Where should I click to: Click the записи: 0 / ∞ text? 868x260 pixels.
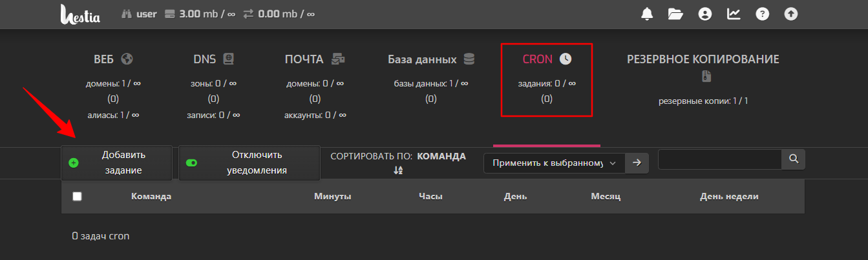click(213, 115)
